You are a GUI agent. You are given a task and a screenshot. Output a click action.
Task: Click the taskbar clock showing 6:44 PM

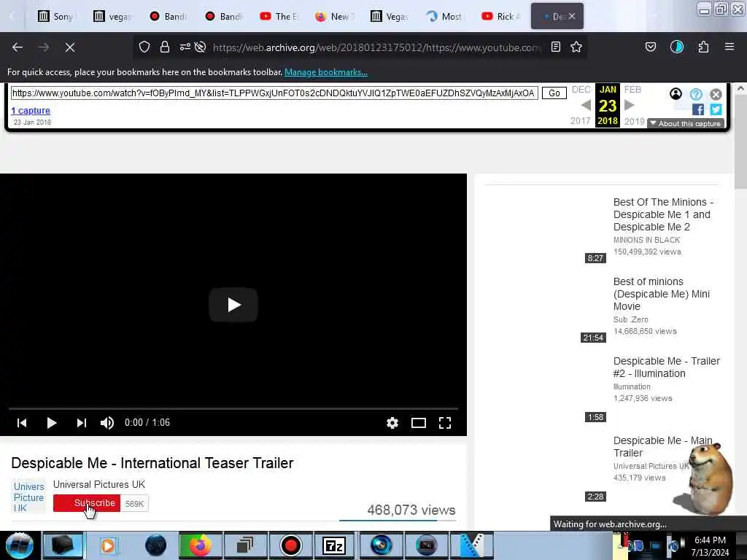pyautogui.click(x=710, y=546)
